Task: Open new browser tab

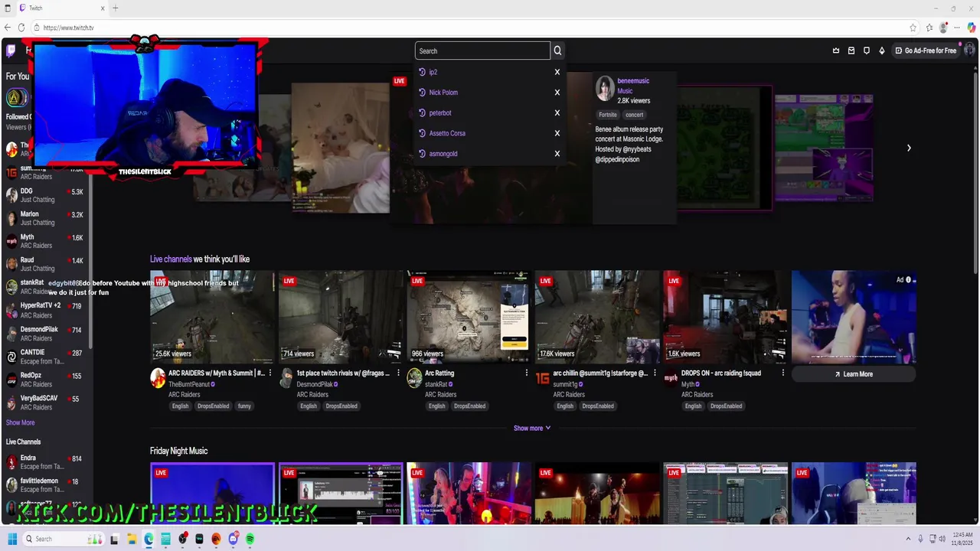Action: coord(116,8)
